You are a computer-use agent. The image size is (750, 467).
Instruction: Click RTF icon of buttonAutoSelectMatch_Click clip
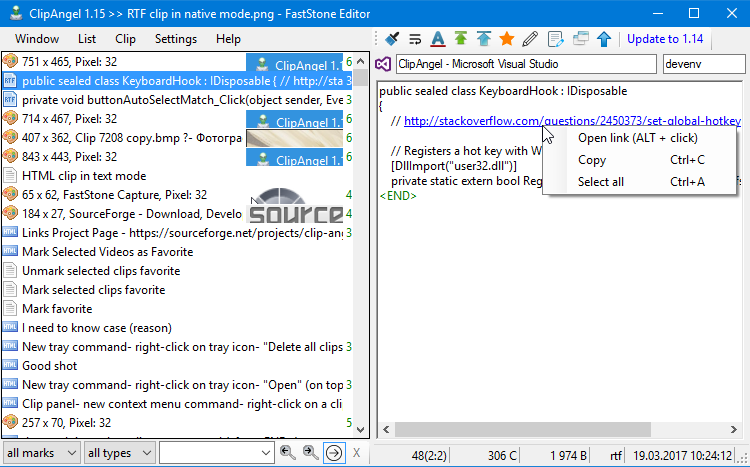(x=10, y=100)
